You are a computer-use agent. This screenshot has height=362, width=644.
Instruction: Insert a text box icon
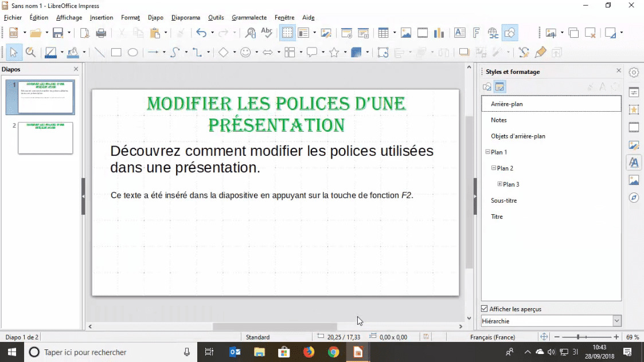coord(459,33)
